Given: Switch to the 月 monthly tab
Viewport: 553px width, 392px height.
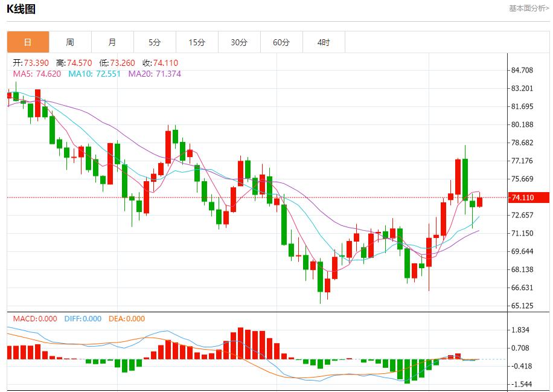Looking at the screenshot, I should 112,42.
